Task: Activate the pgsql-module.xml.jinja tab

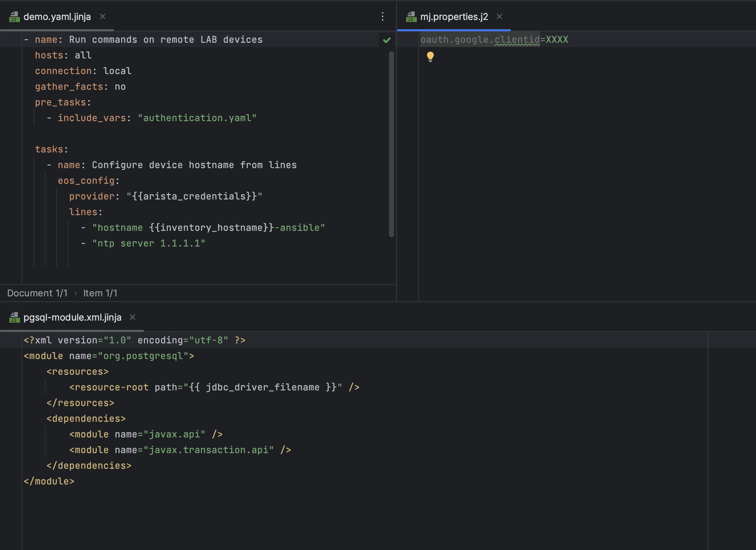Action: tap(72, 317)
